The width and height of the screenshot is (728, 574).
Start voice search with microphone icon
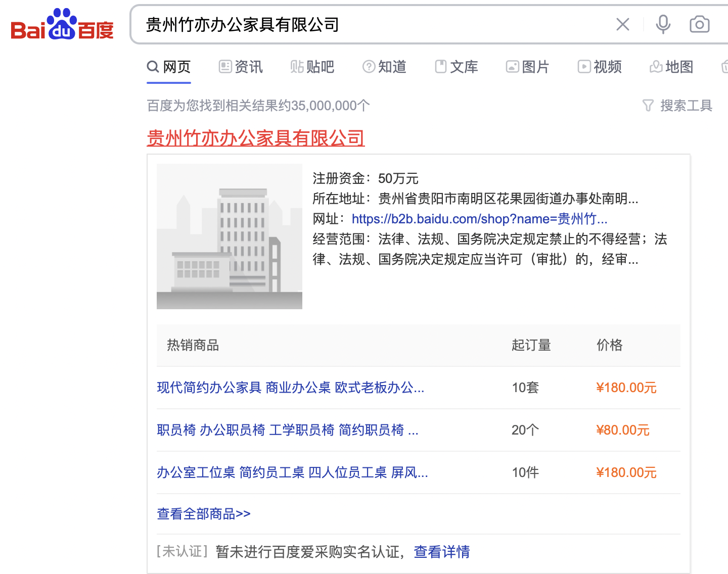663,24
